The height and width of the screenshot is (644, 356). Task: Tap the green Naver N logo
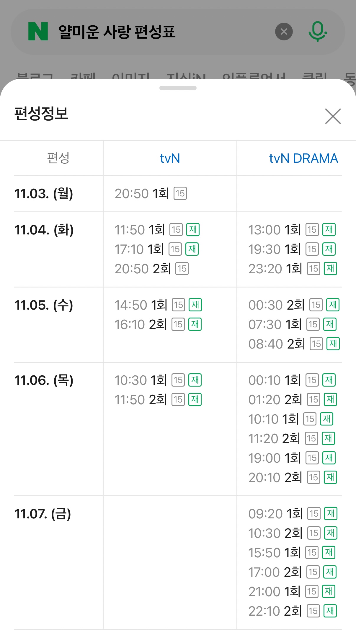[38, 31]
